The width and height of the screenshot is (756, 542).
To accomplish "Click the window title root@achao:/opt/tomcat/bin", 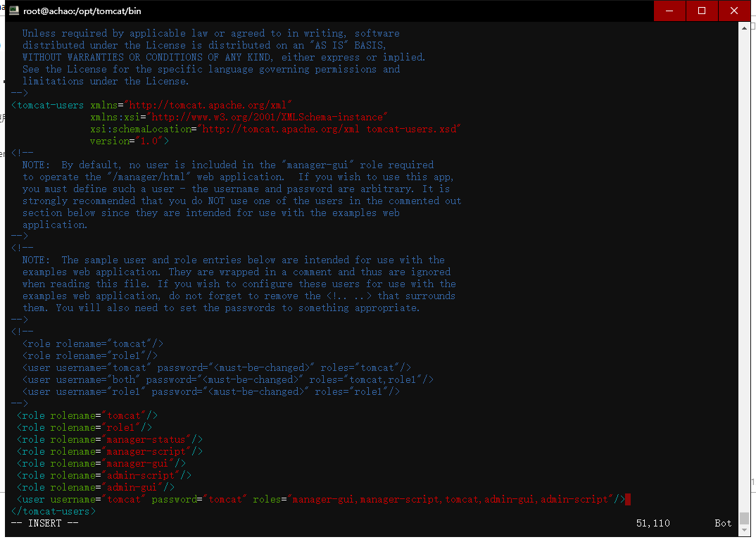I will [77, 11].
